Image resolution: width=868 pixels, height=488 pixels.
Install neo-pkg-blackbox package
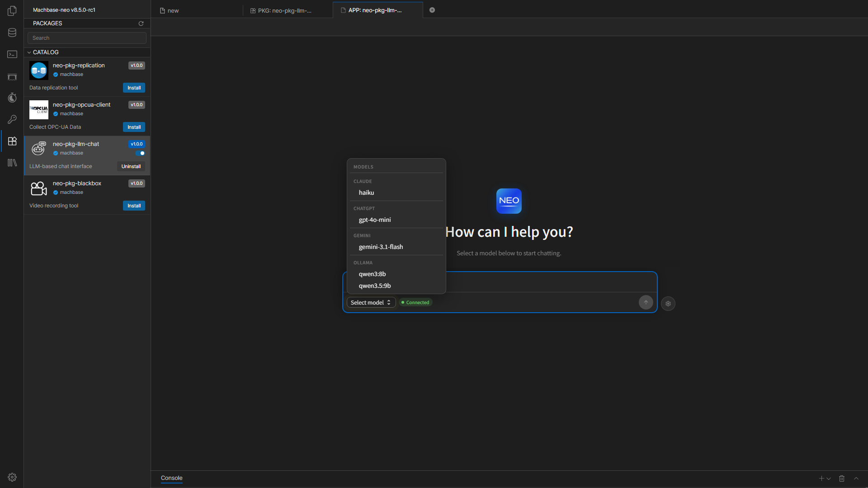tap(134, 206)
